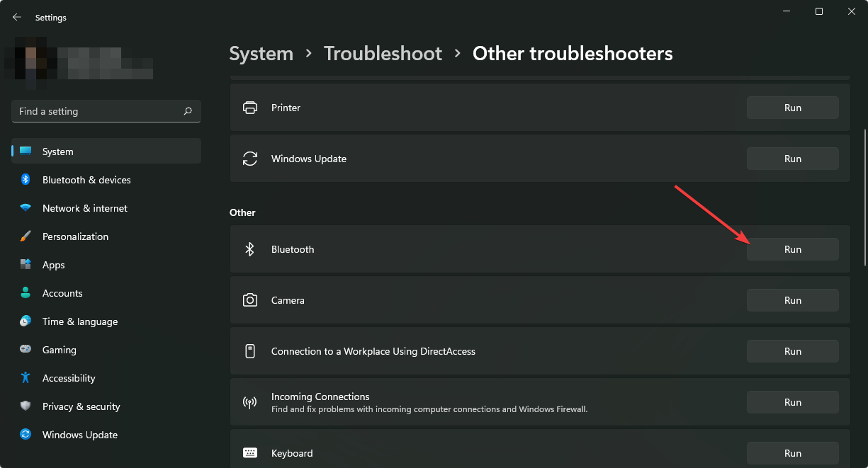Click the back arrow in Settings title bar
This screenshot has width=868, height=468.
(17, 17)
